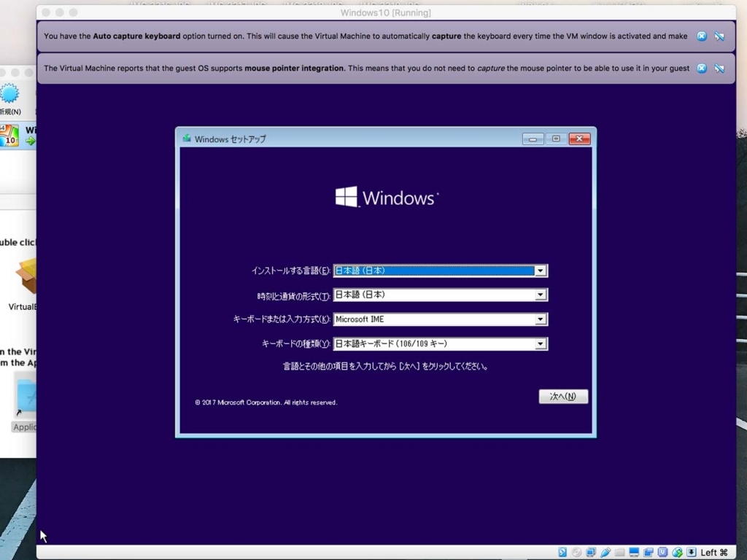Click the Applications folder alias icon
747x560 pixels.
pyautogui.click(x=25, y=397)
